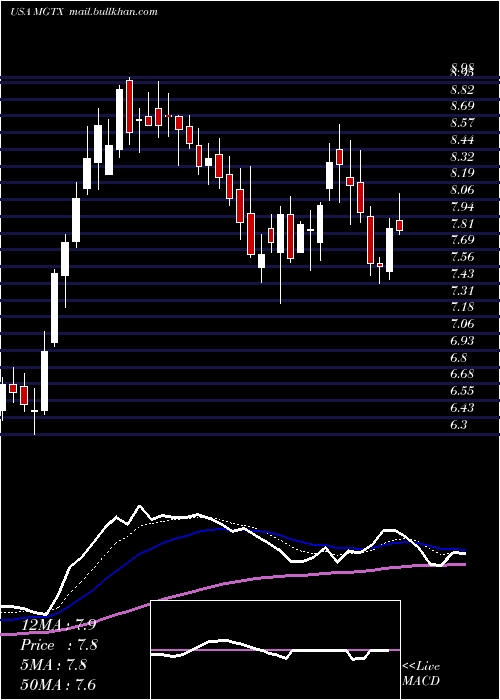Click the mail.bullkhan.com watermark link text

coord(113,12)
